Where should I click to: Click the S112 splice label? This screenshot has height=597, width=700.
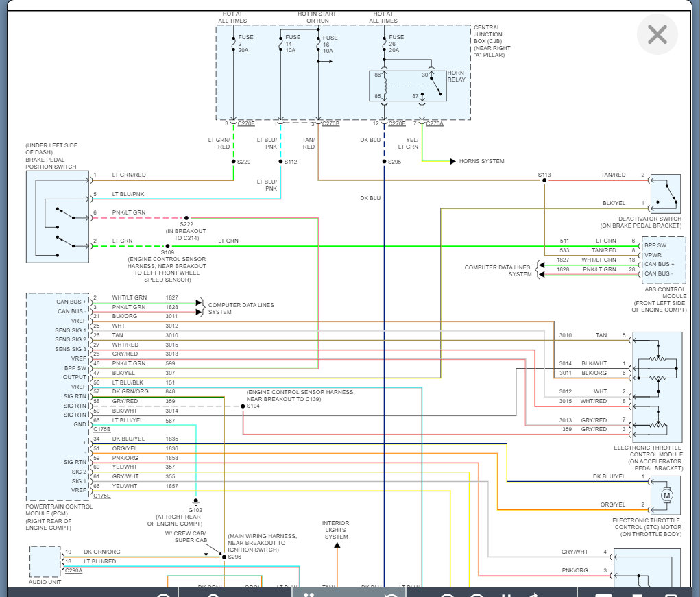pos(291,162)
